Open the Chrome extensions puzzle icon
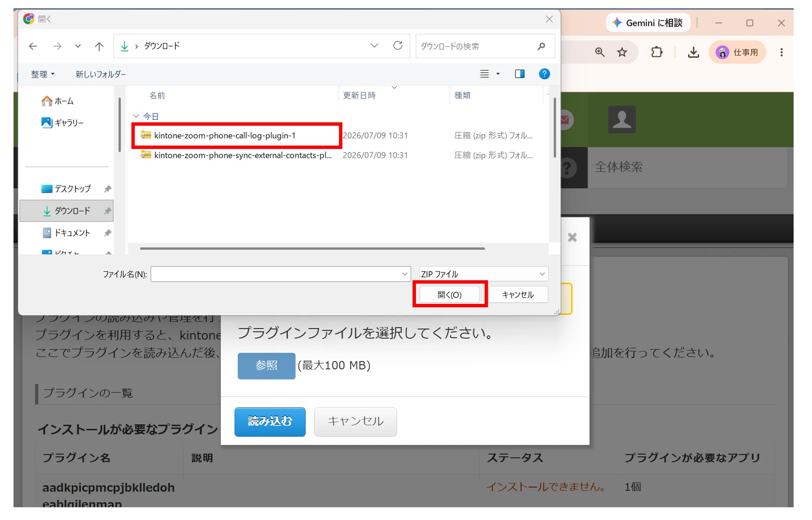 point(657,52)
